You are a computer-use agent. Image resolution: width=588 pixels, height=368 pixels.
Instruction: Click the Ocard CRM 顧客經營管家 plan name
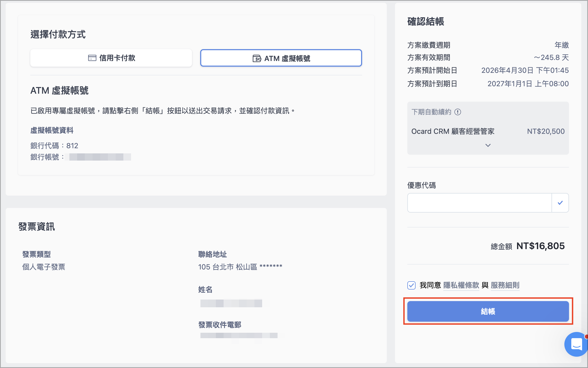click(453, 131)
